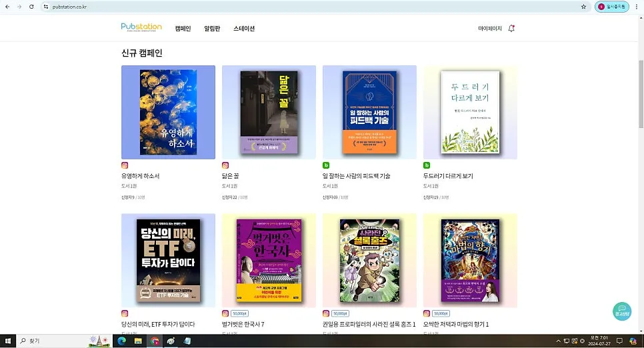This screenshot has height=348, width=644.
Task: Open File Explorer from taskbar
Action: (x=138, y=341)
